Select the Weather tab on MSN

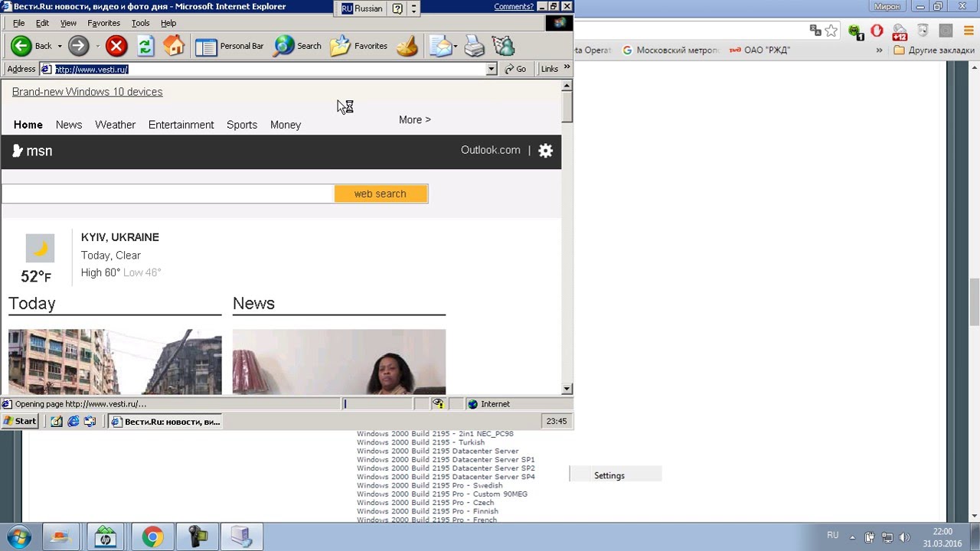(115, 125)
